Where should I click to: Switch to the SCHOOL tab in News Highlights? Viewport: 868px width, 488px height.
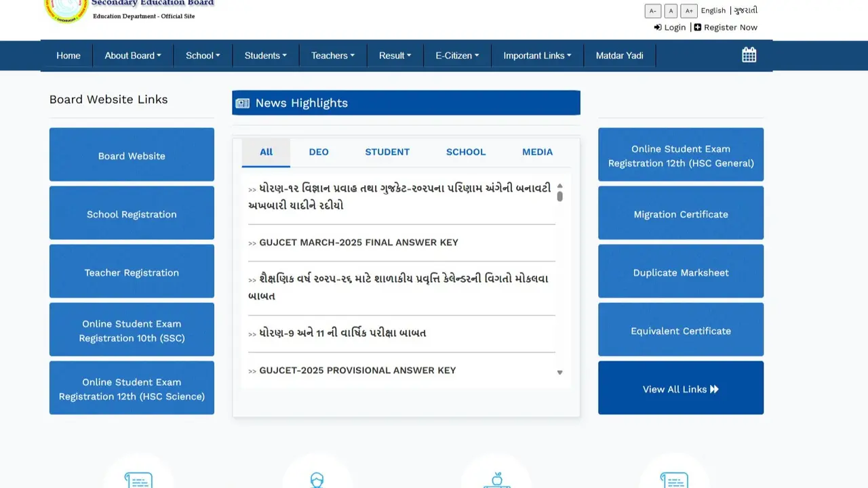[x=465, y=152]
